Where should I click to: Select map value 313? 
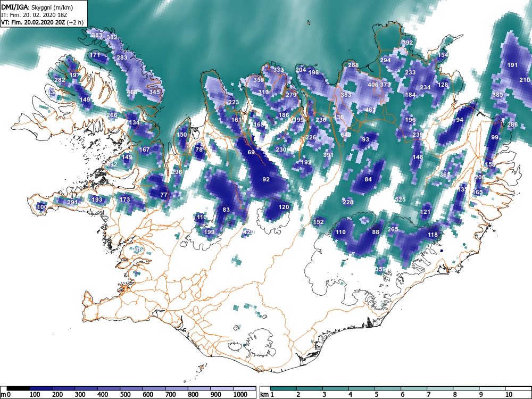tap(263, 92)
